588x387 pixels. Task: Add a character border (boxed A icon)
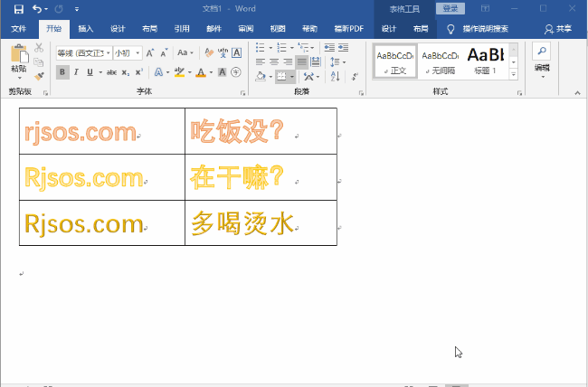click(236, 52)
